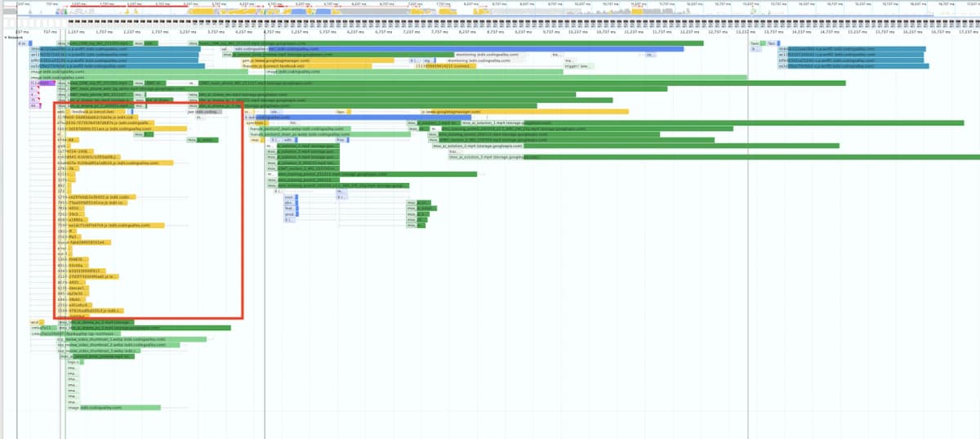
Task: Select the fbevents.js (connect.facebook.net) request
Action: (284, 66)
